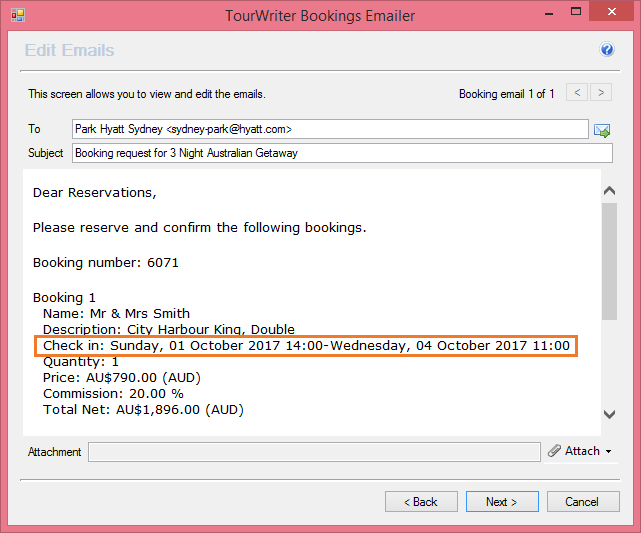Click the 'Dear Reservations,' line
The height and width of the screenshot is (533, 641).
(94, 193)
